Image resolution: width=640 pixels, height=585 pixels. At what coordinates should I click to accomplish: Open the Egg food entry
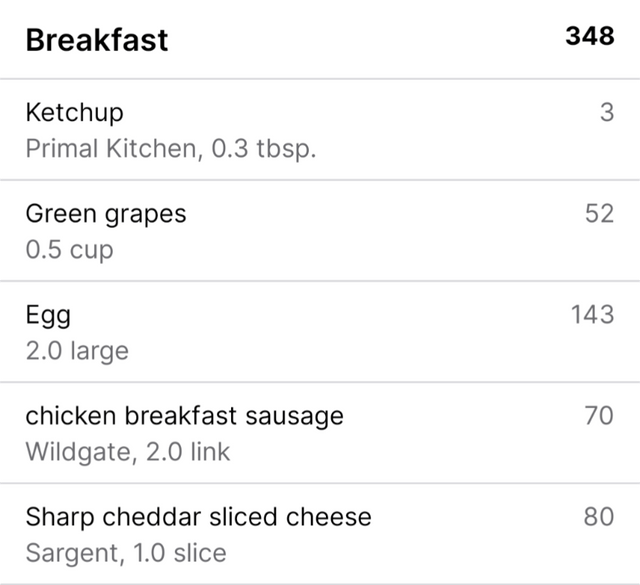pyautogui.click(x=320, y=332)
